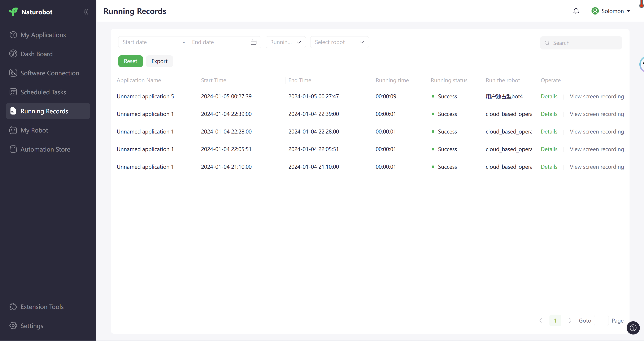
Task: Click the Success status of 22:05:51 run
Action: pyautogui.click(x=444, y=149)
